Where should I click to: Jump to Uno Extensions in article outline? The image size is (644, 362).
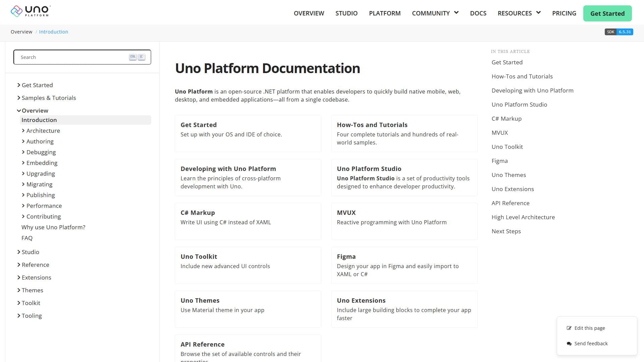tap(513, 189)
